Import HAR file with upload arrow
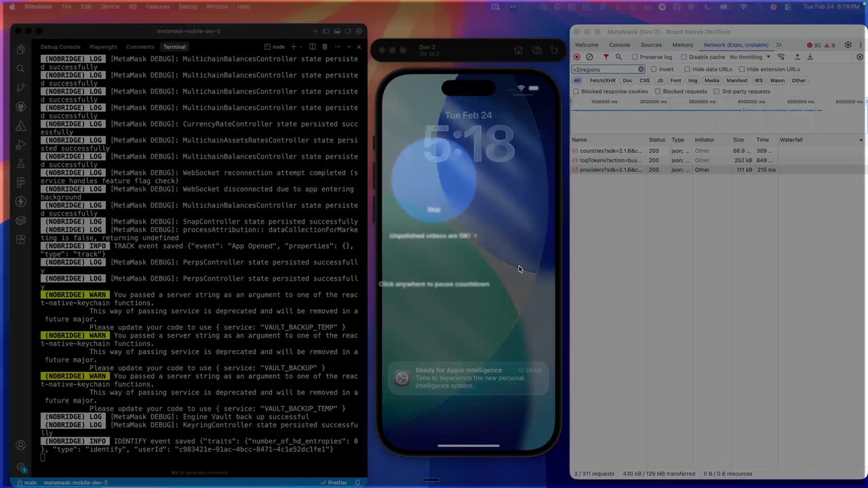The image size is (868, 488). [797, 57]
